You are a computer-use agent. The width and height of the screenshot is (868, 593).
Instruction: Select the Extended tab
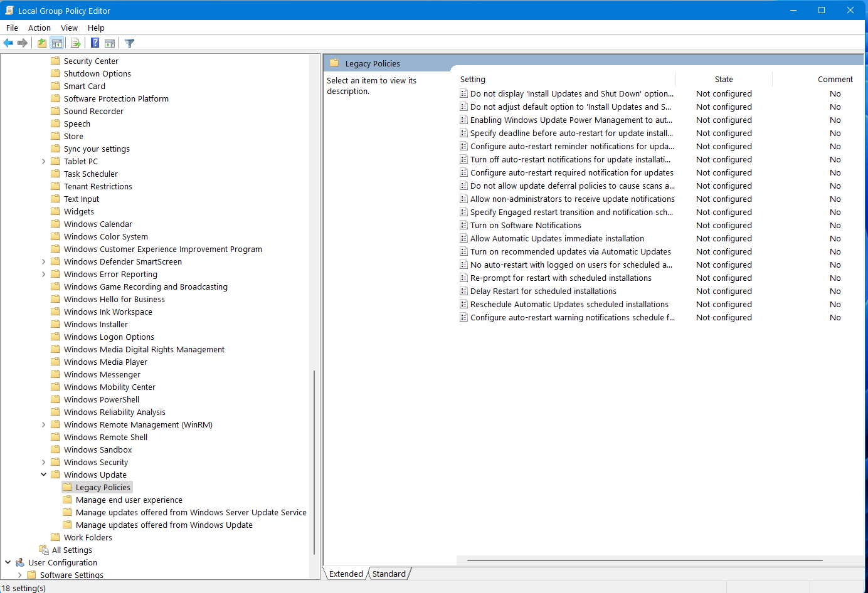(x=346, y=574)
